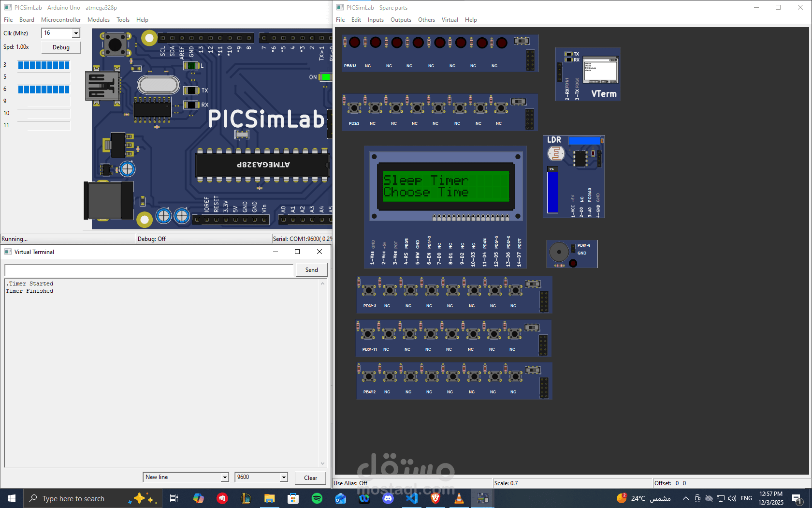Click the pin 6 PWM level bar
Screen dimensions: 812x508
click(x=43, y=89)
